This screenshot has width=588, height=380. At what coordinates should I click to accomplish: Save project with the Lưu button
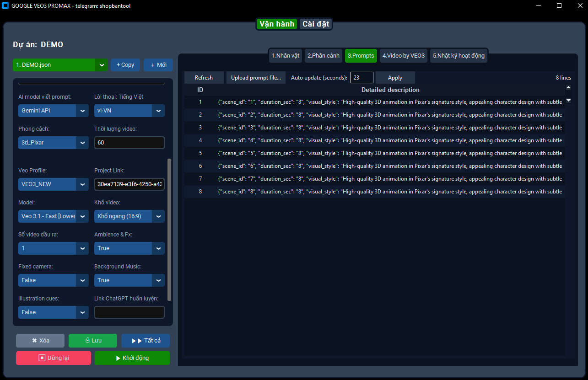point(93,341)
